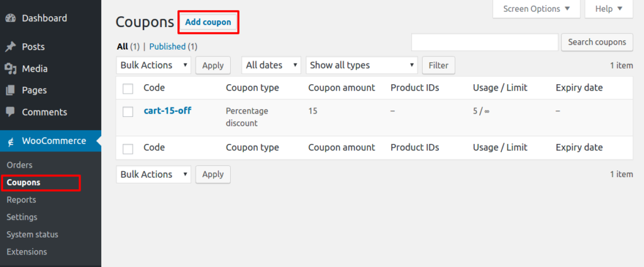Expand the top Bulk Actions dropdown

pyautogui.click(x=153, y=65)
